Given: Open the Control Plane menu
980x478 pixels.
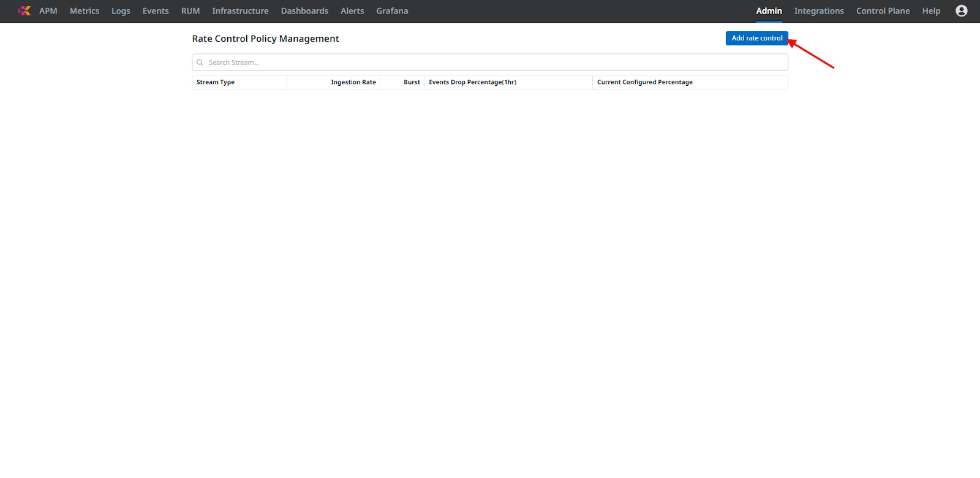Looking at the screenshot, I should point(883,11).
